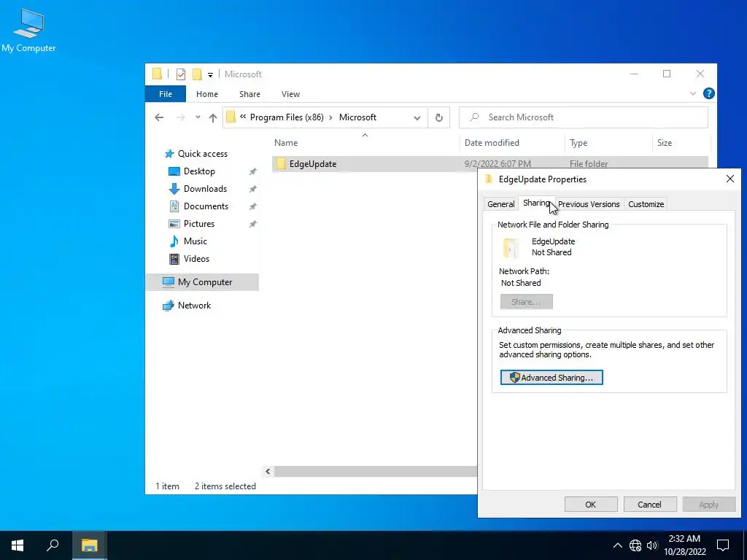Select the Sharing tab
Image resolution: width=747 pixels, height=560 pixels.
tap(537, 203)
